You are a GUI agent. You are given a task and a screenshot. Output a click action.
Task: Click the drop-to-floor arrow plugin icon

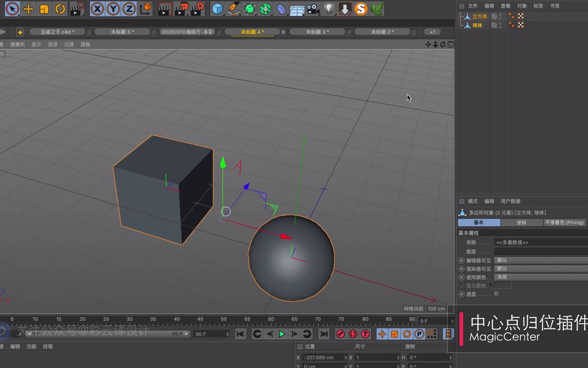pyautogui.click(x=345, y=9)
